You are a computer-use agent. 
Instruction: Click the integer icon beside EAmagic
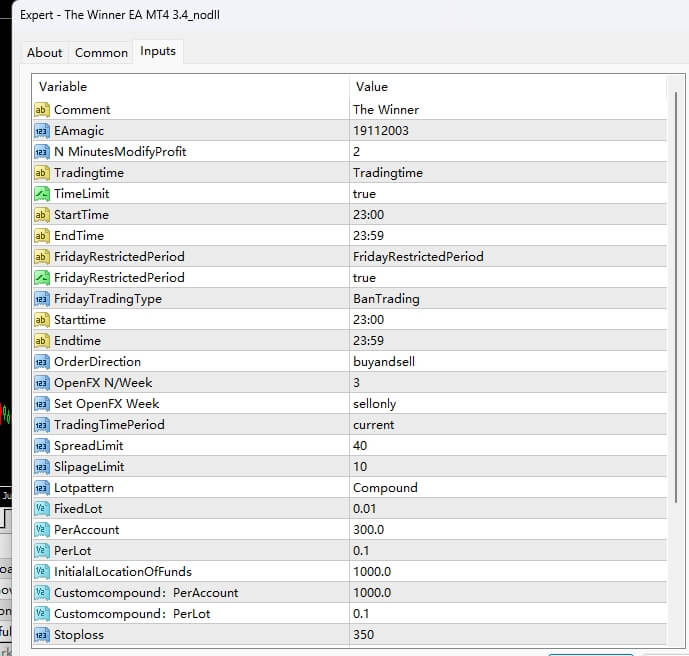pos(42,131)
